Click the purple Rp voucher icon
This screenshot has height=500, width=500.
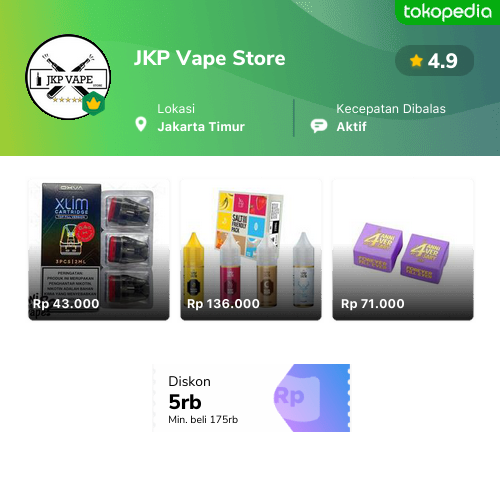pyautogui.click(x=297, y=398)
